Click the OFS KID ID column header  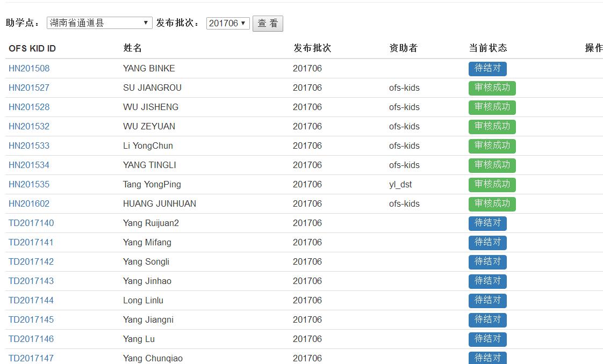click(x=32, y=48)
